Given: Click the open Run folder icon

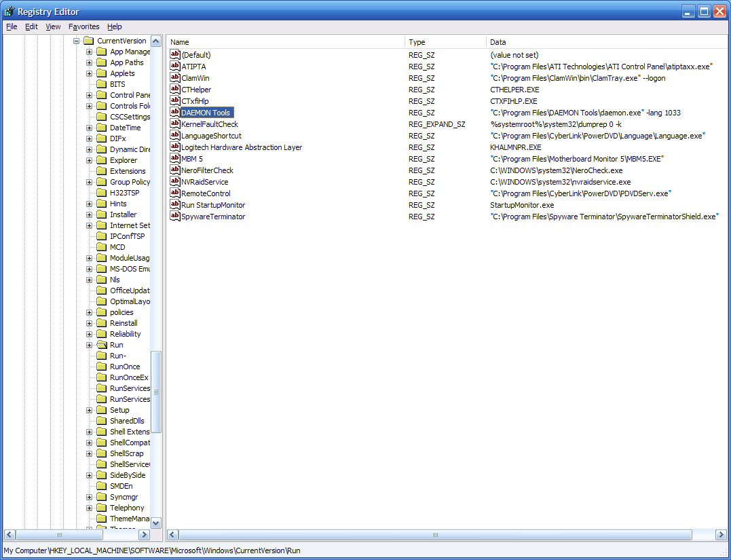Looking at the screenshot, I should [102, 345].
